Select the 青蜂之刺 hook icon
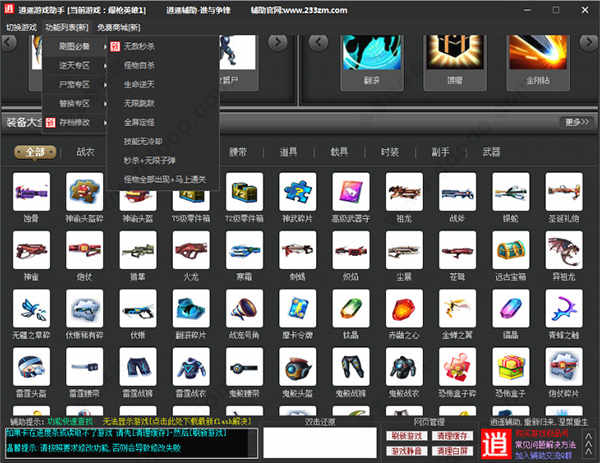The image size is (600, 463). click(x=564, y=308)
